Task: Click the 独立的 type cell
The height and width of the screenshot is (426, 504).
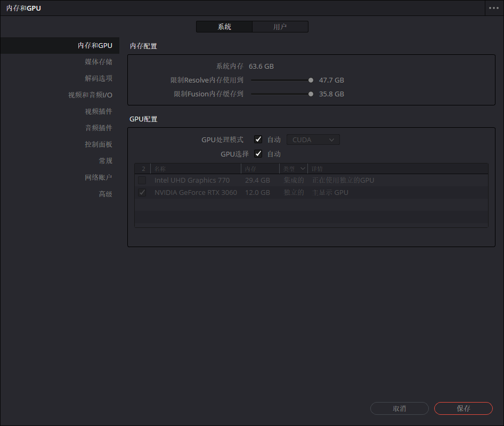Action: (x=294, y=192)
